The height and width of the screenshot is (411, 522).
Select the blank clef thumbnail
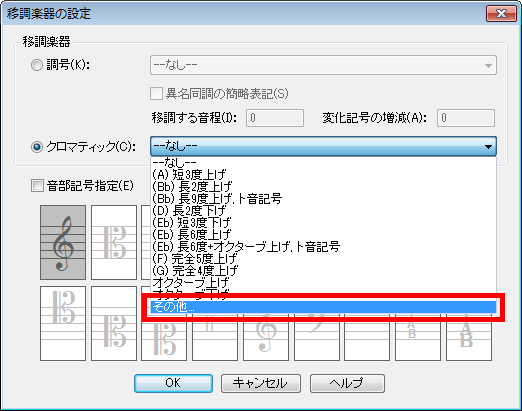coord(367,337)
